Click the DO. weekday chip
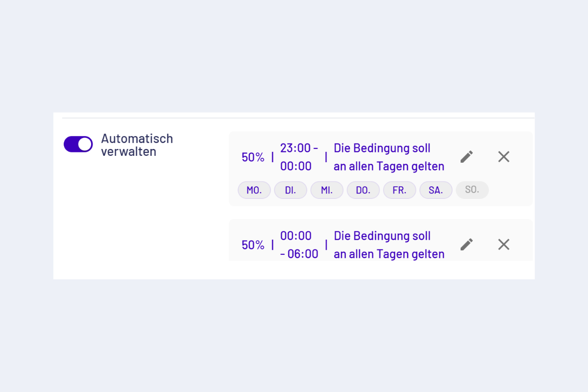 click(363, 190)
